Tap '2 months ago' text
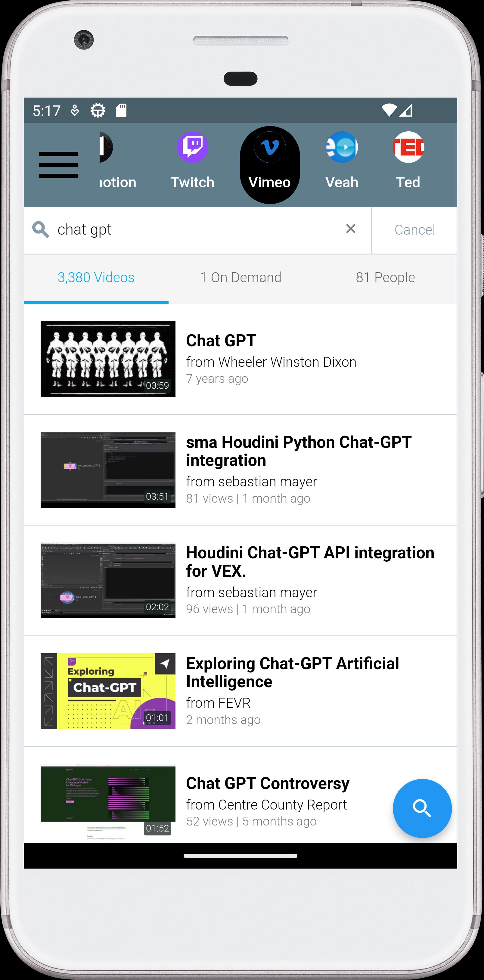 pos(223,720)
